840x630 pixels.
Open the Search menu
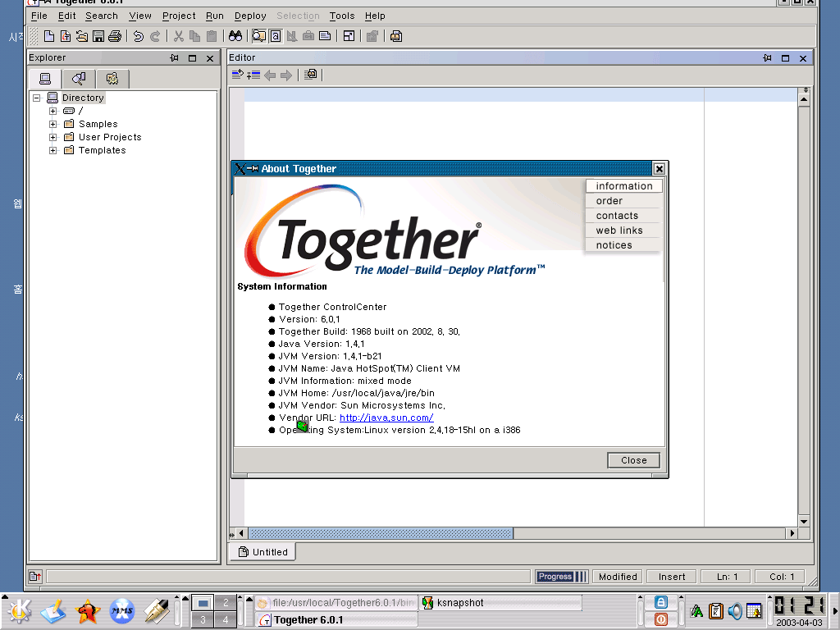pyautogui.click(x=101, y=16)
